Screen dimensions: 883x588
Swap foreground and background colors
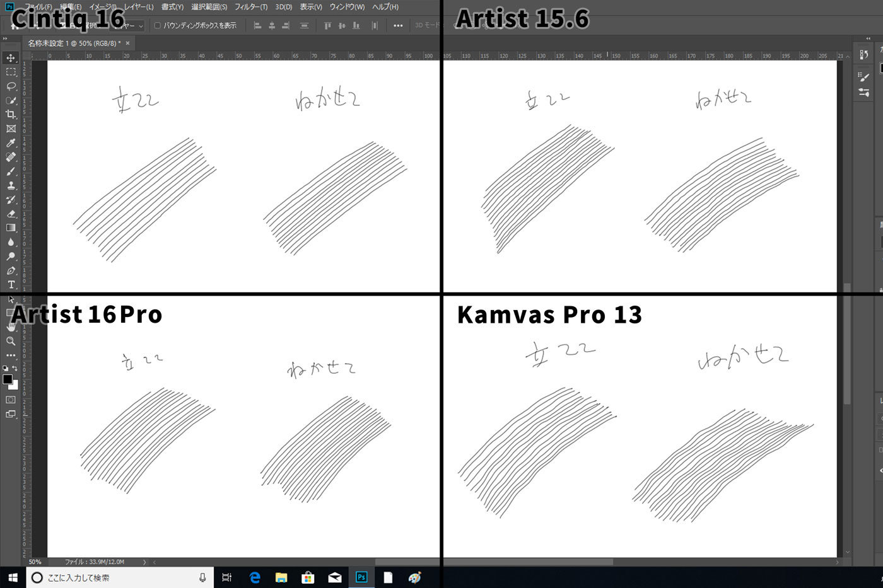coord(15,368)
